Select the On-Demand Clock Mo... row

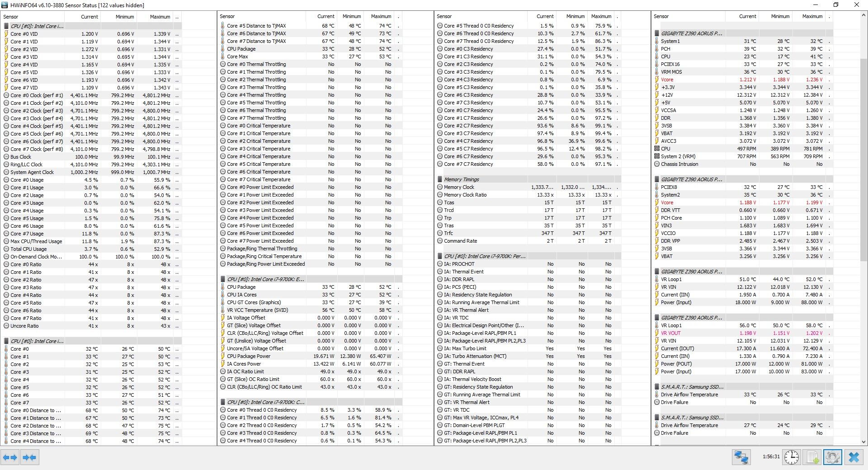click(x=91, y=257)
